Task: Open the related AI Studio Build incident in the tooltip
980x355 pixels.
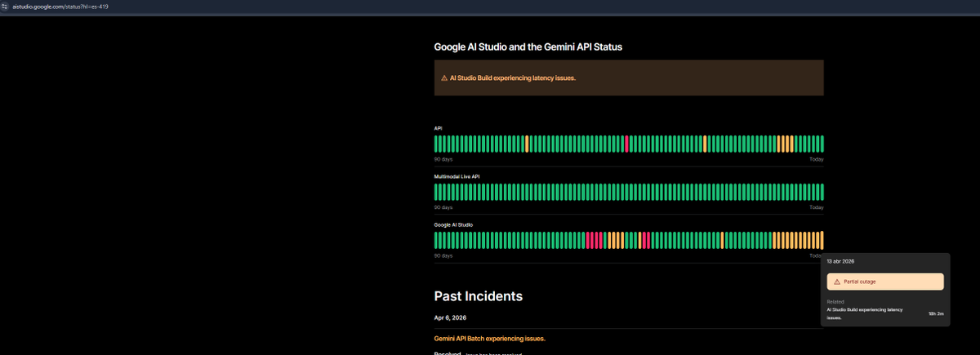Action: [x=865, y=313]
